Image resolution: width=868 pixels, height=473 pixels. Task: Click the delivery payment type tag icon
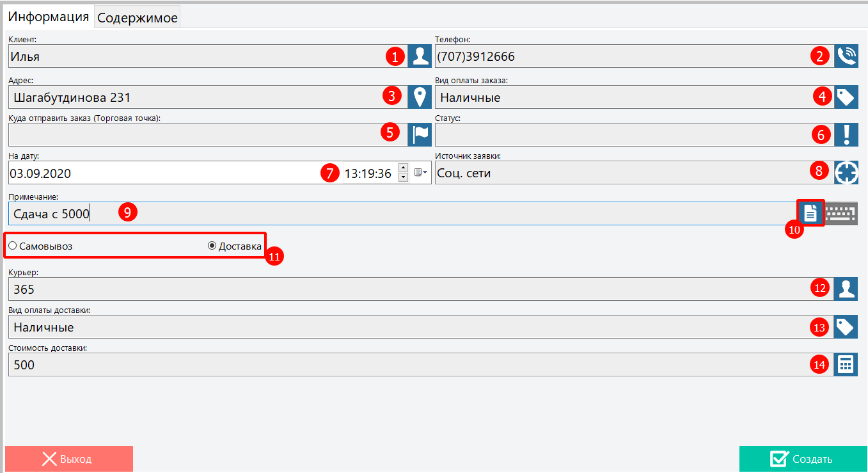pyautogui.click(x=846, y=327)
